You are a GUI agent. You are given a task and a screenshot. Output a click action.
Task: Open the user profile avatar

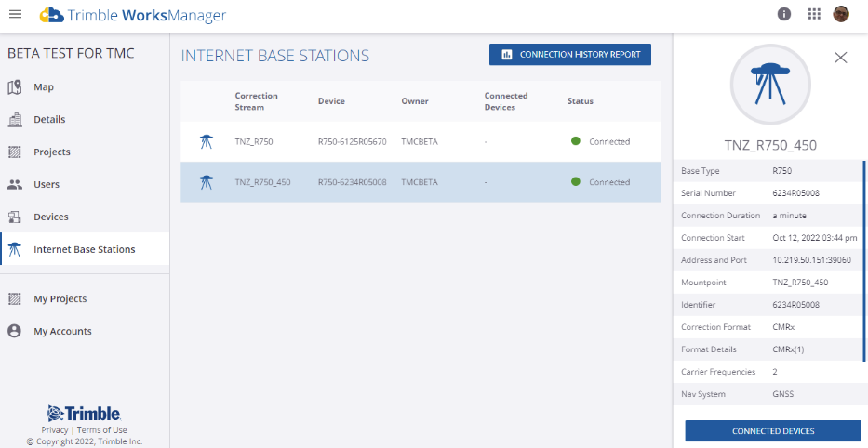tap(841, 14)
